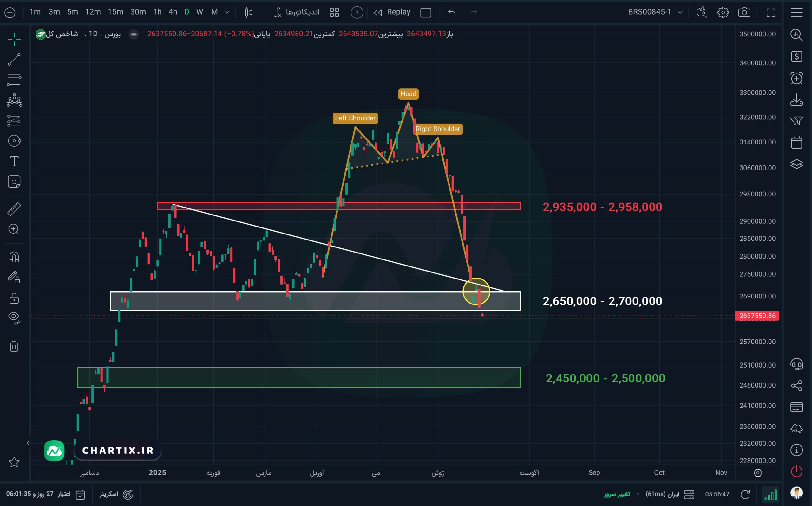Image resolution: width=812 pixels, height=506 pixels.
Task: Start bar Replay mode
Action: 392,12
